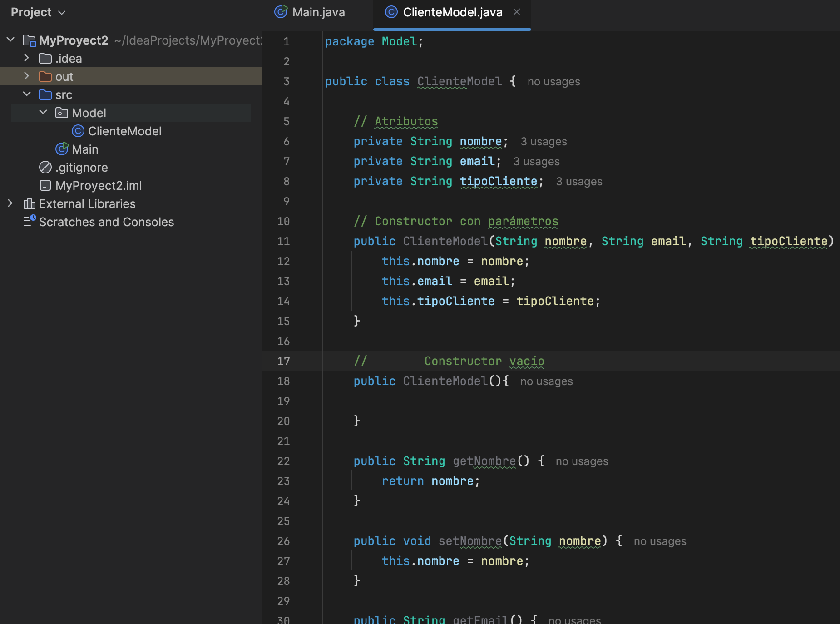Screen dimensions: 840x624
Task: Expand the .idea folder
Action: tap(26, 58)
